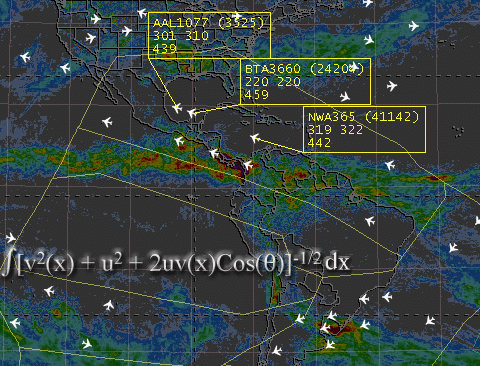Select the aircraft over southern Mexico near Guatemala
480x366 pixels.
pyautogui.click(x=179, y=140)
